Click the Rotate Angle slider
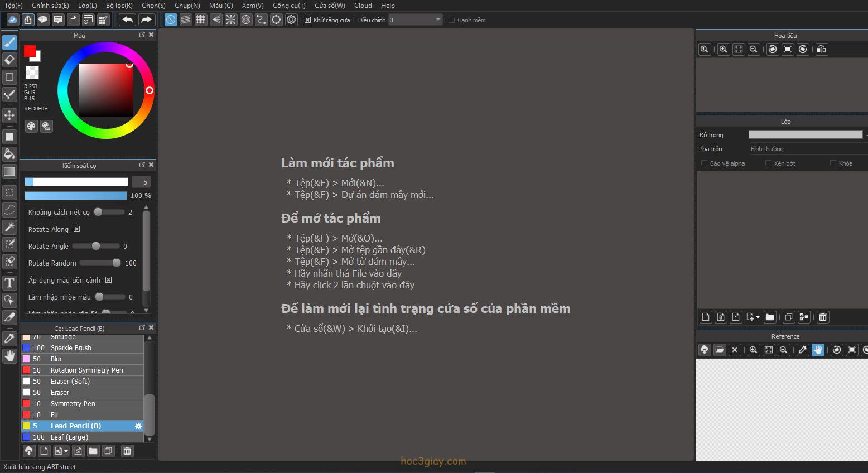Viewport: 868px width, 473px height. [96, 246]
